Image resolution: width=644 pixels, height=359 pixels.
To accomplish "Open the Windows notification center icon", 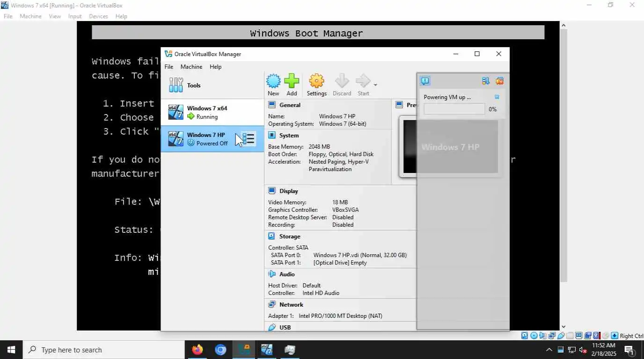I will point(629,350).
